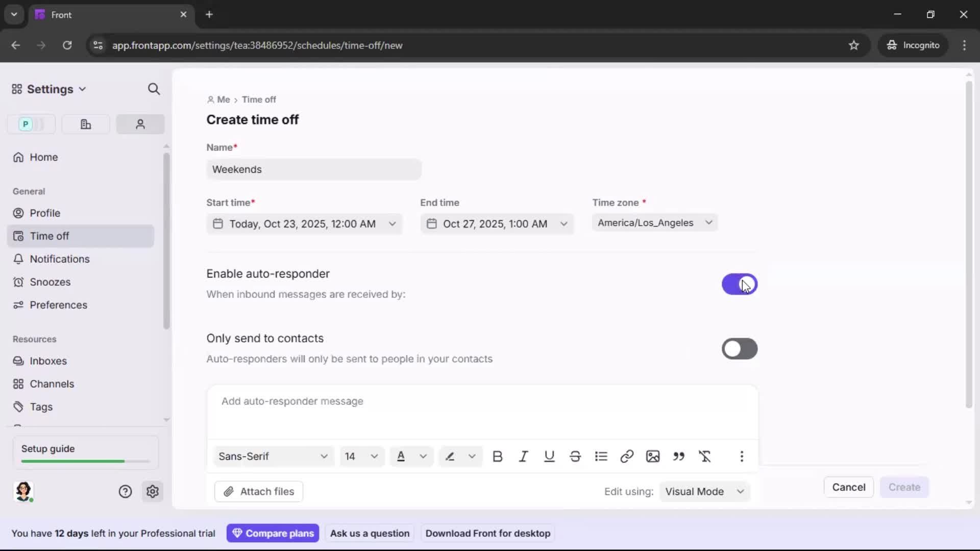The image size is (980, 551).
Task: Open Compare plans
Action: pyautogui.click(x=273, y=533)
